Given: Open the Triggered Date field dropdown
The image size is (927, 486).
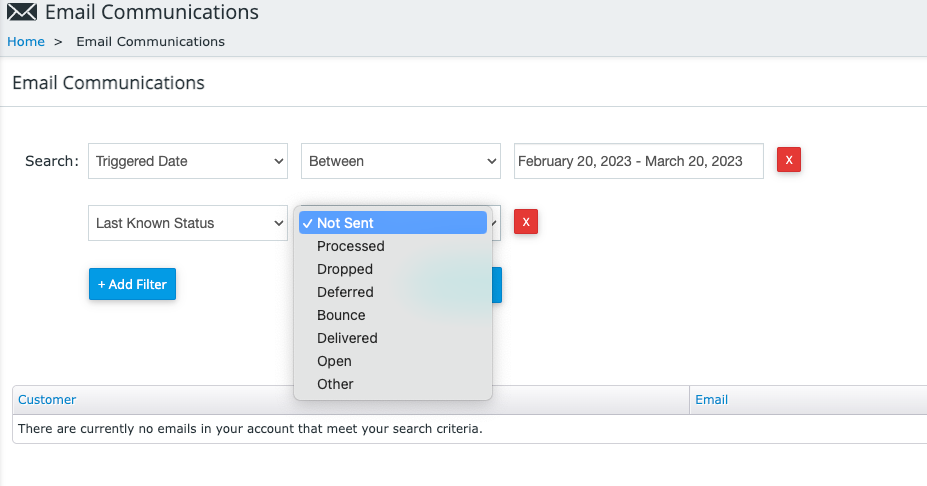Looking at the screenshot, I should (x=188, y=161).
